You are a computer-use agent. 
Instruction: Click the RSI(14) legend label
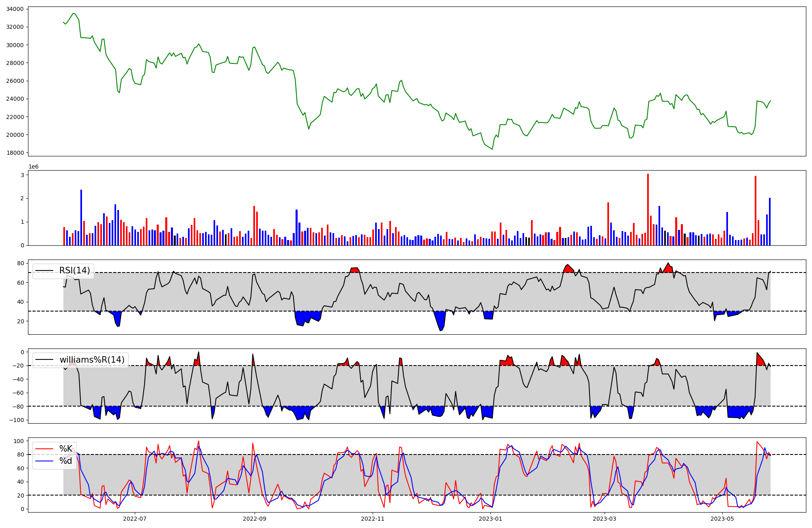(75, 270)
